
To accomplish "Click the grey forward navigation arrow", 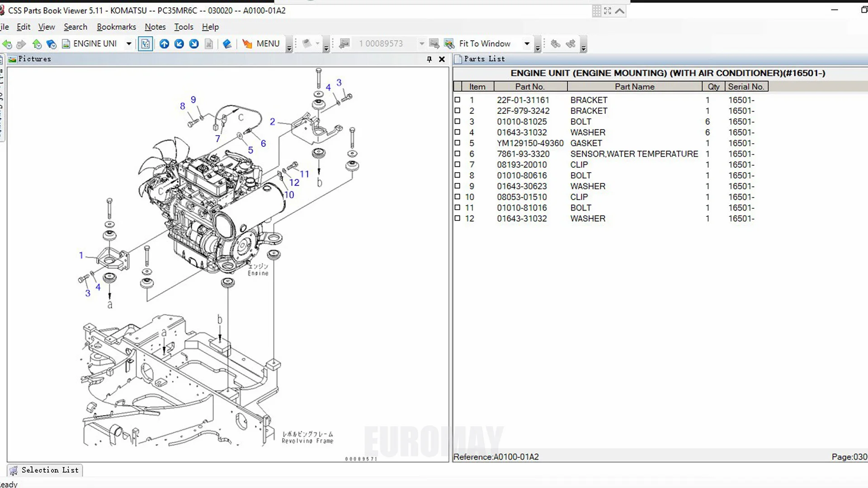I will point(21,44).
